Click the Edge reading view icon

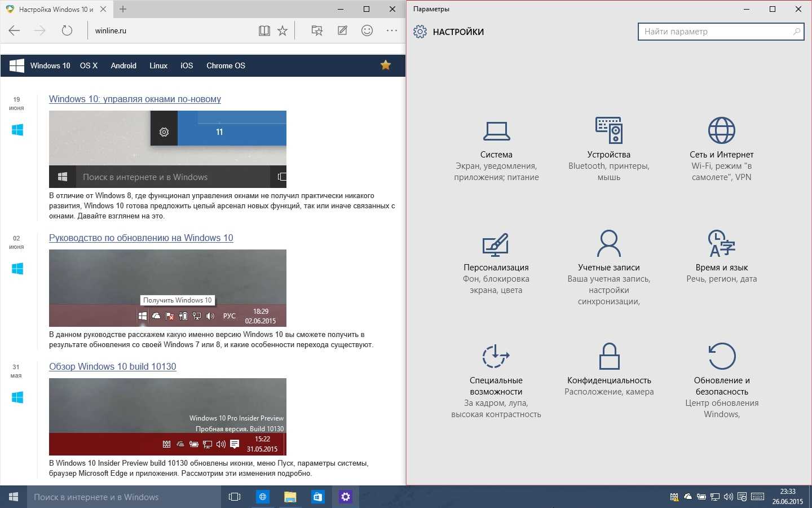coord(264,31)
